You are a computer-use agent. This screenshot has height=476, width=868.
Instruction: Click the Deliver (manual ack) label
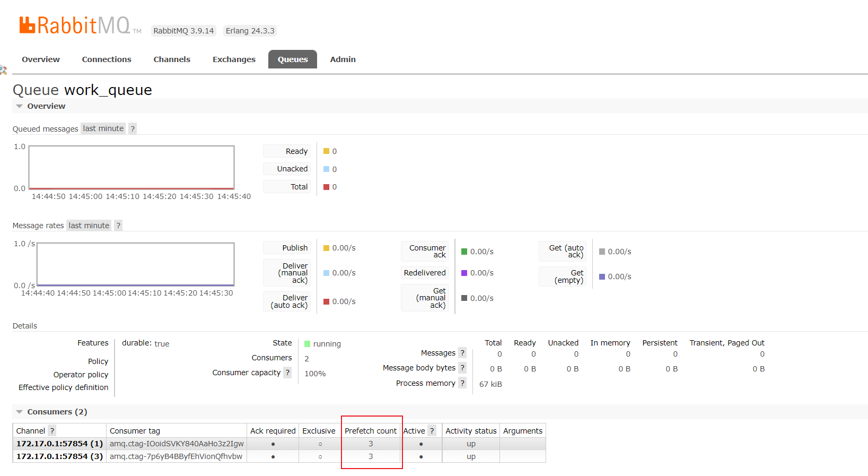click(287, 273)
